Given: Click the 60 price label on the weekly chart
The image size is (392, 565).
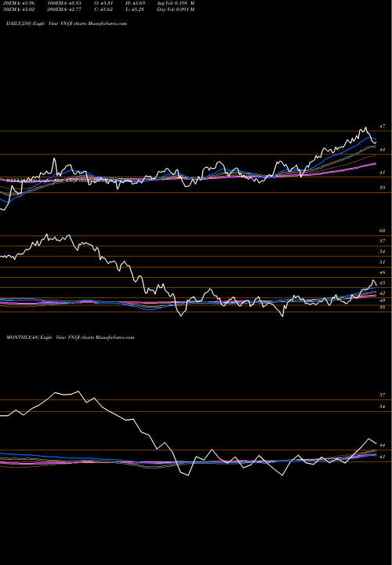Looking at the screenshot, I should point(383,231).
